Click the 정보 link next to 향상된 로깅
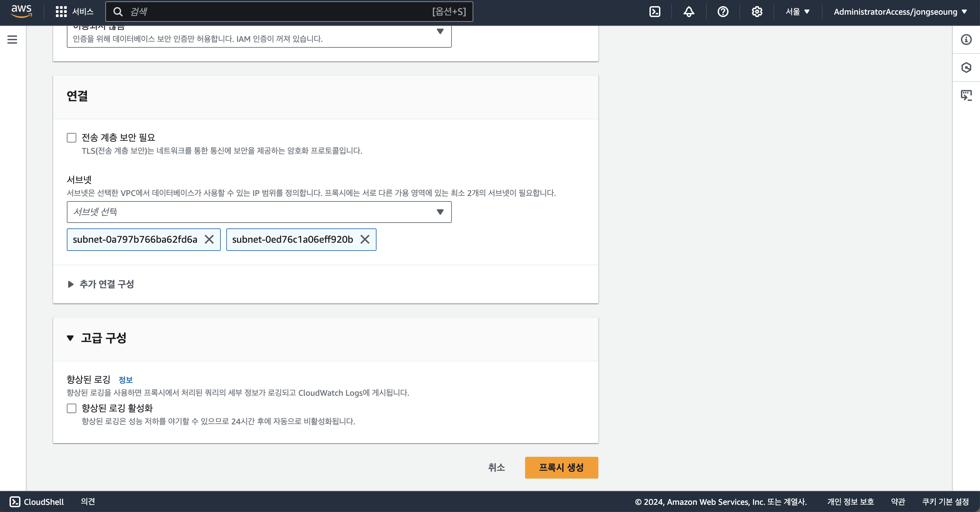 click(x=125, y=379)
